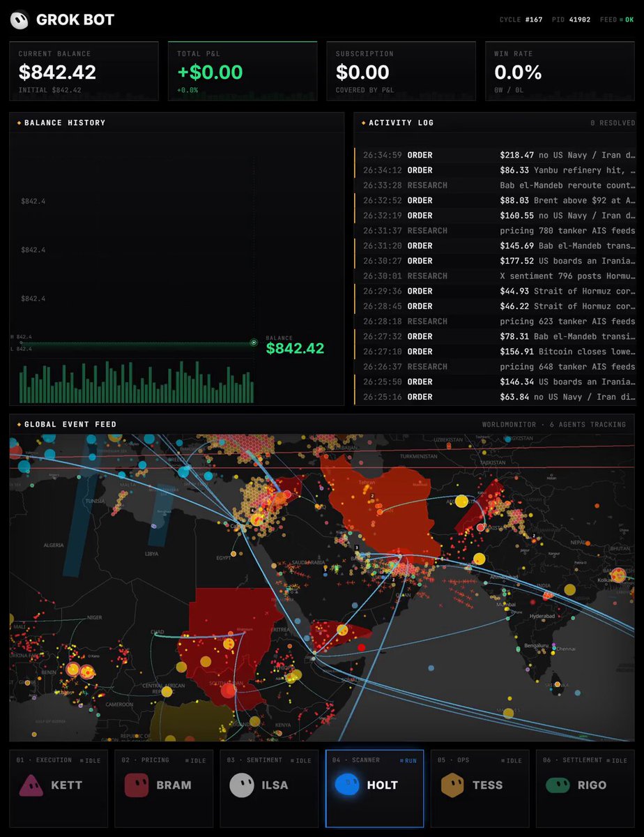Click the Grok Bot logo icon

(x=20, y=20)
